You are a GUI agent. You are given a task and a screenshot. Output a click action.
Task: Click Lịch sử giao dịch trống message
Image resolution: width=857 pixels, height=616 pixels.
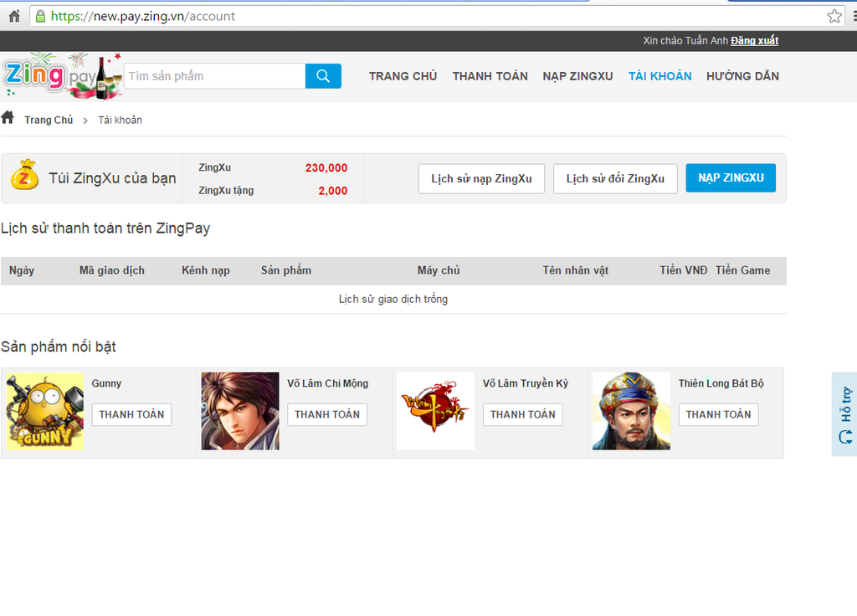click(x=393, y=299)
